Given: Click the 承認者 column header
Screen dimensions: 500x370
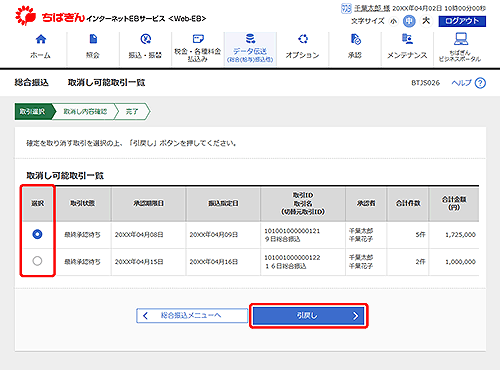Looking at the screenshot, I should (x=366, y=203).
